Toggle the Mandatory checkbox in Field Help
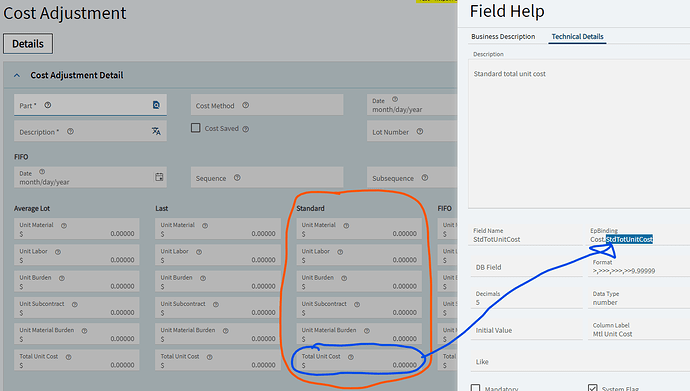 (x=475, y=388)
